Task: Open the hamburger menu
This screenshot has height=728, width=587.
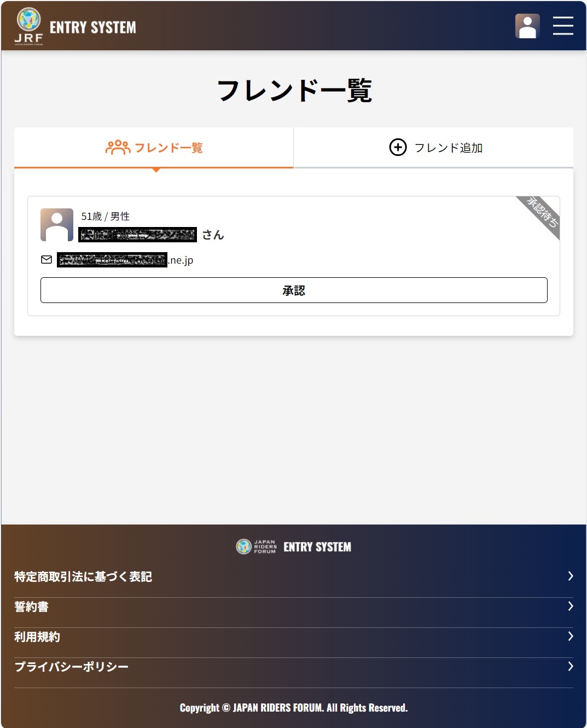Action: (x=563, y=26)
